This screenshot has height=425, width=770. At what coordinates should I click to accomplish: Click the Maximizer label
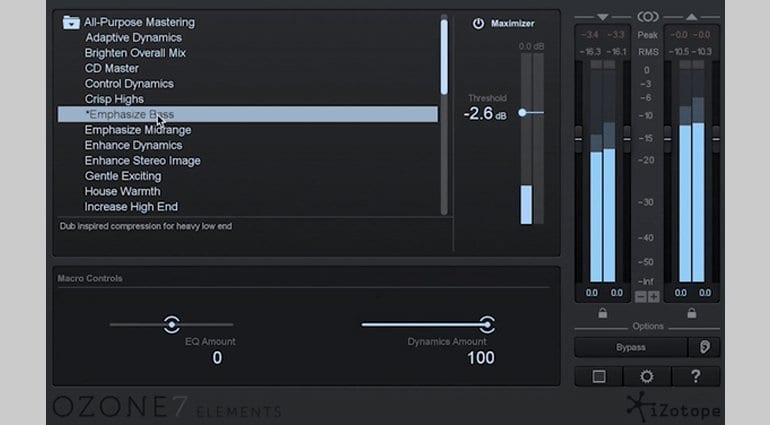point(513,24)
